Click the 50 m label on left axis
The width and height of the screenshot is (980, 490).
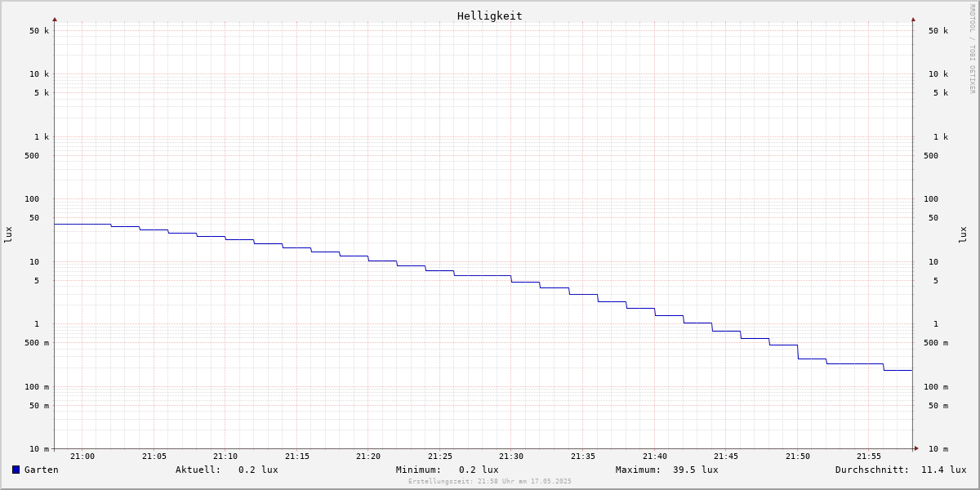(39, 406)
